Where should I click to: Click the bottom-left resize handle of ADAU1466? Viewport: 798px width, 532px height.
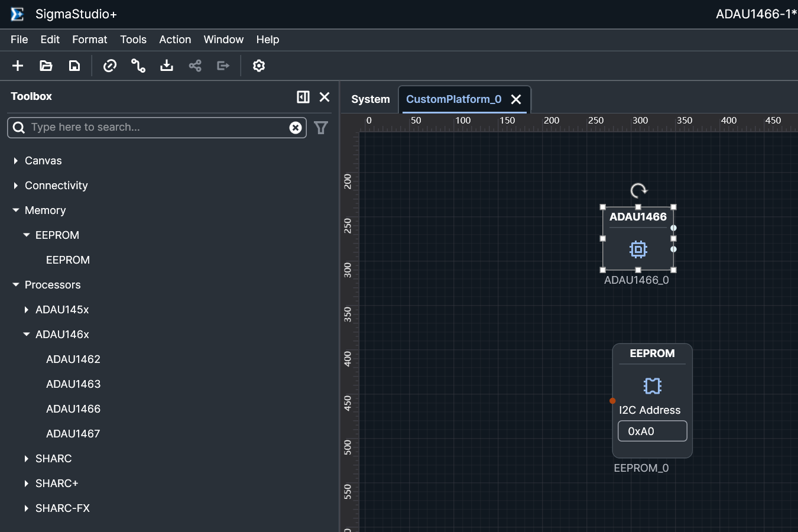point(603,270)
